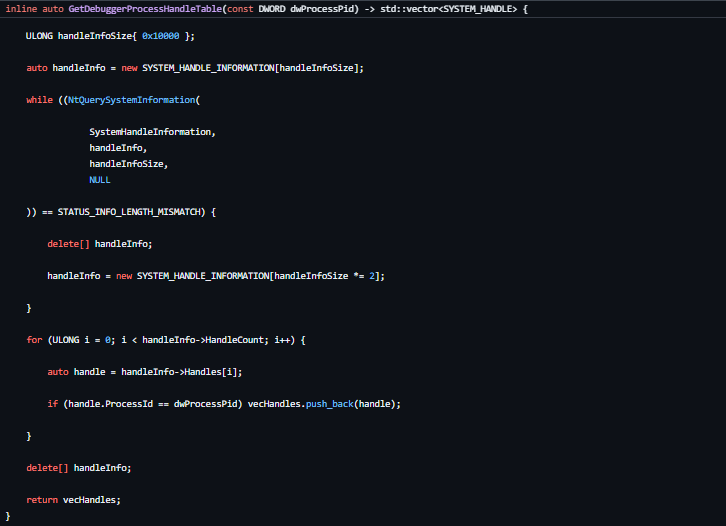Click handleInfo->HandleCount in for loop
This screenshot has height=526, width=726.
tap(203, 340)
